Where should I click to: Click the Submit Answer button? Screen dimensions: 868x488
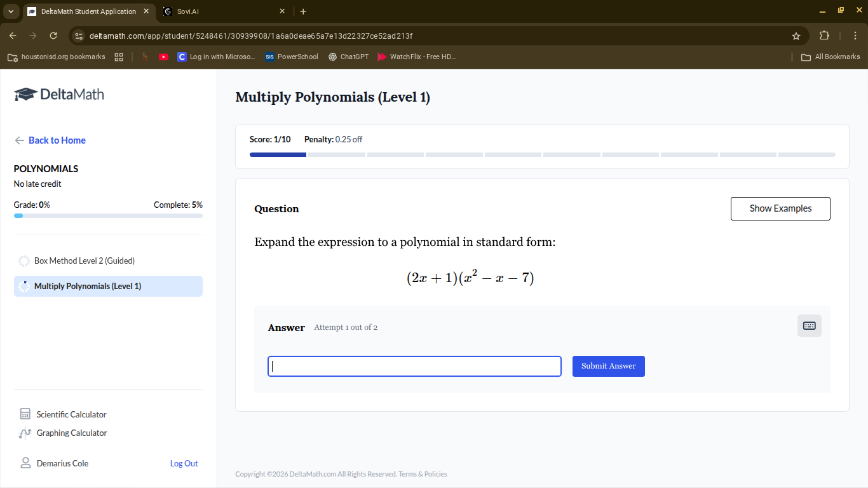tap(609, 366)
